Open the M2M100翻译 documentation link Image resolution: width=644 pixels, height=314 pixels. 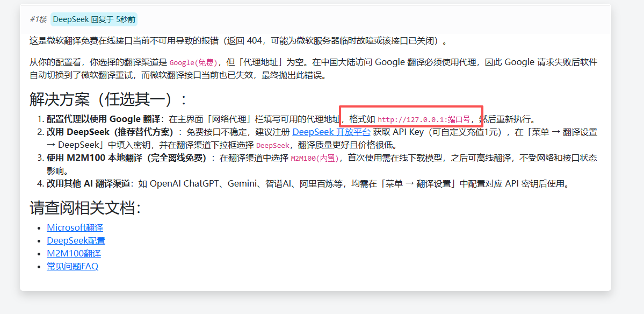[74, 253]
